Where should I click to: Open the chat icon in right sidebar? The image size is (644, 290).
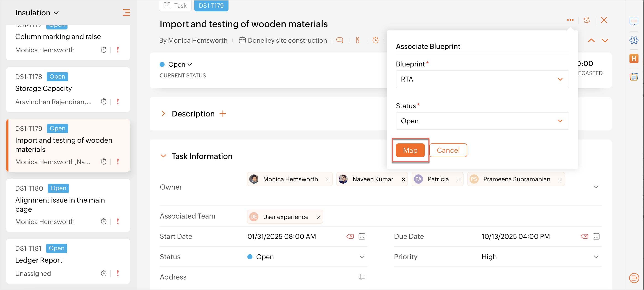(x=634, y=21)
